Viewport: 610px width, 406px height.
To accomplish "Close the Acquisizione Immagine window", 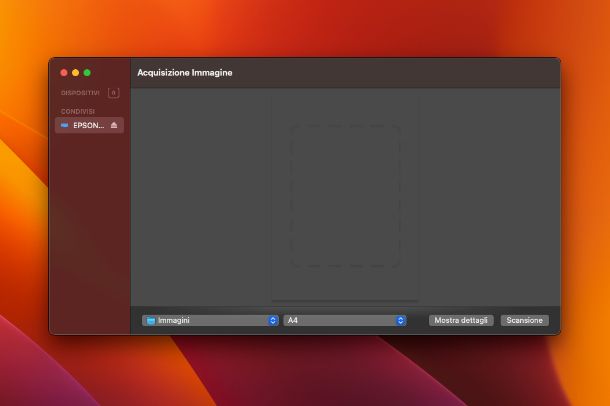I will (64, 73).
